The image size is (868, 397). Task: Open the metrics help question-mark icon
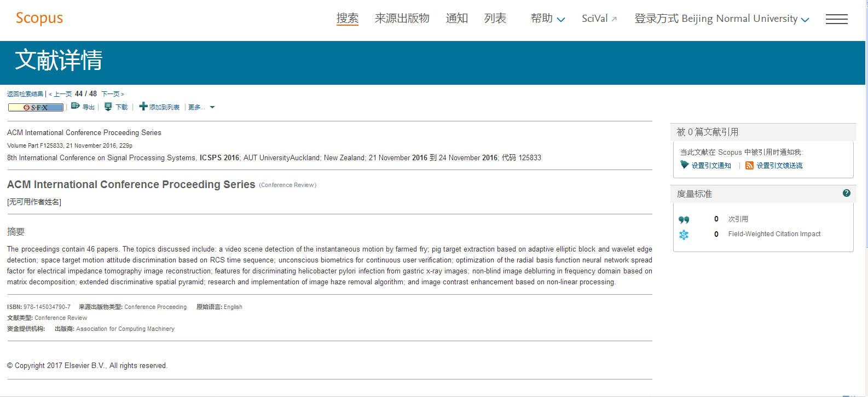click(847, 193)
